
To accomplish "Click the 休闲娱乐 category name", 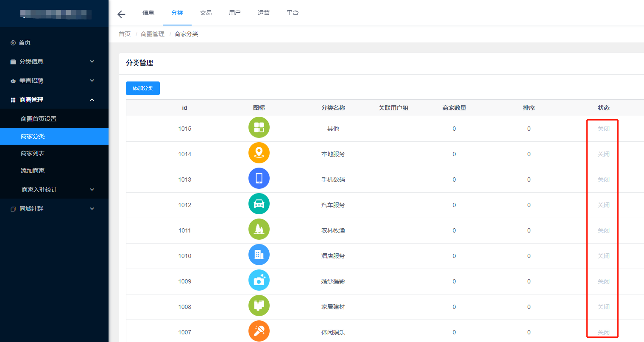I will tap(333, 332).
